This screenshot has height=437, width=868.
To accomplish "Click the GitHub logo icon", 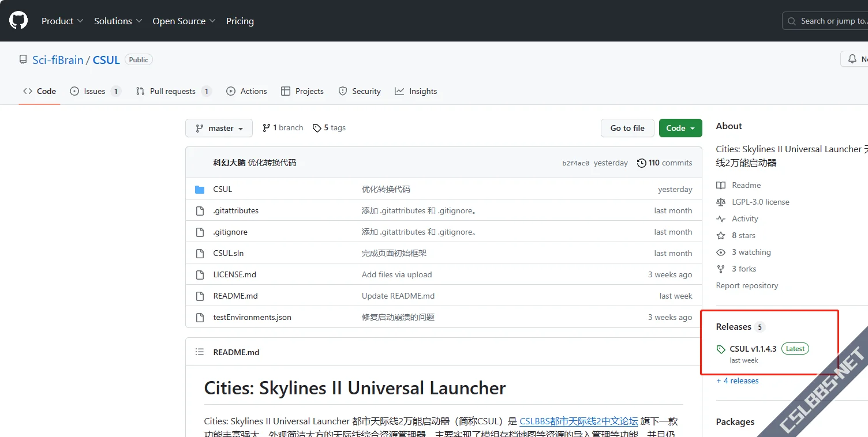I will [x=18, y=21].
